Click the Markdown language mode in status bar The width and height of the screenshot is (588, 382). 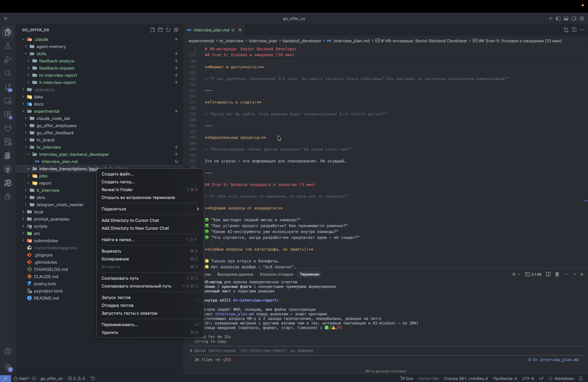coord(564,378)
